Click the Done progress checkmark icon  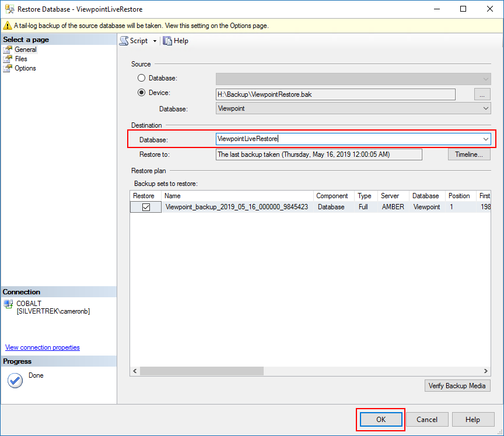click(x=15, y=381)
